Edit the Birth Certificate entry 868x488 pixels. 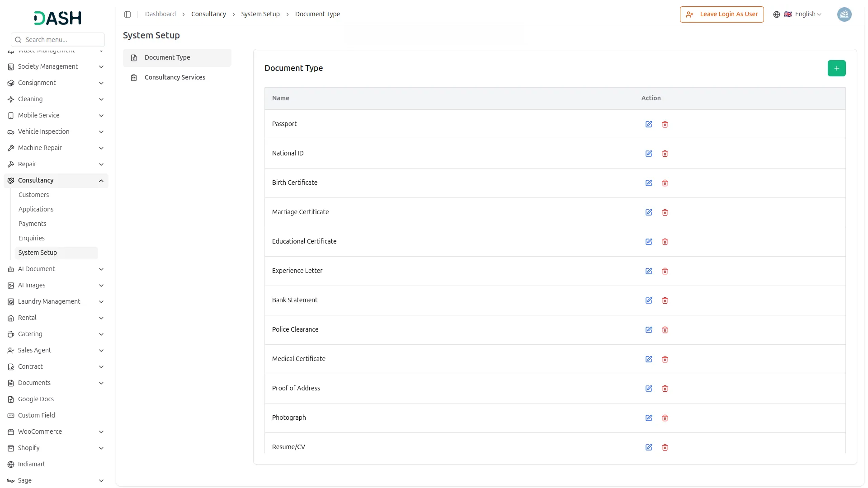tap(648, 183)
